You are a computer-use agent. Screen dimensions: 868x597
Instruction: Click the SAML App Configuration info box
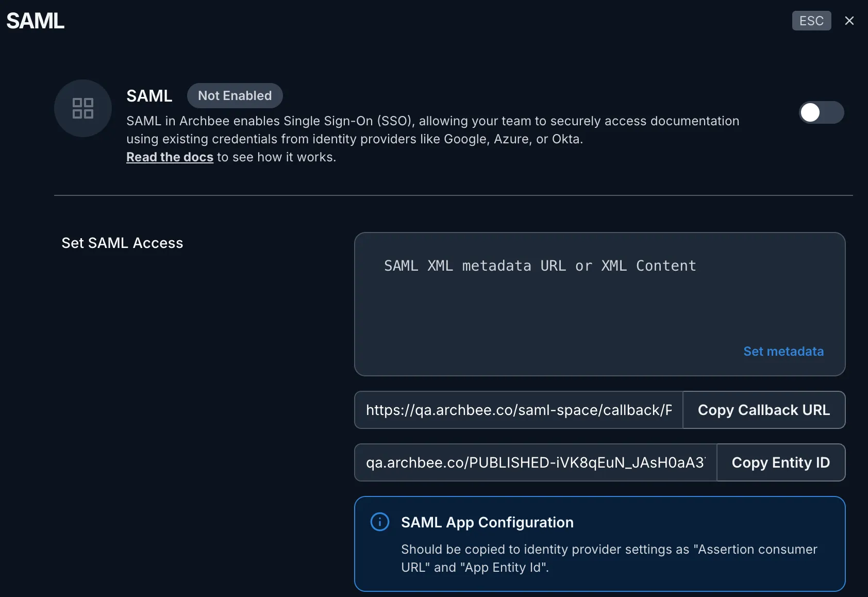click(x=599, y=544)
